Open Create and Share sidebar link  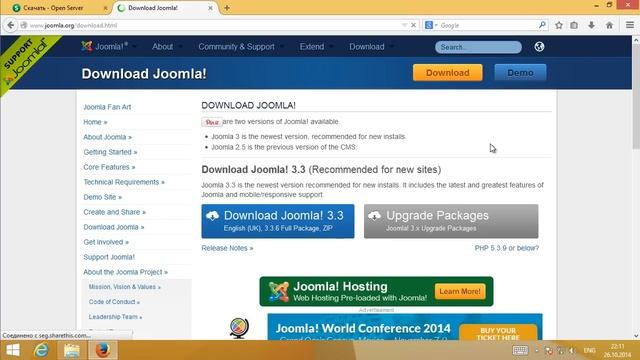click(114, 212)
